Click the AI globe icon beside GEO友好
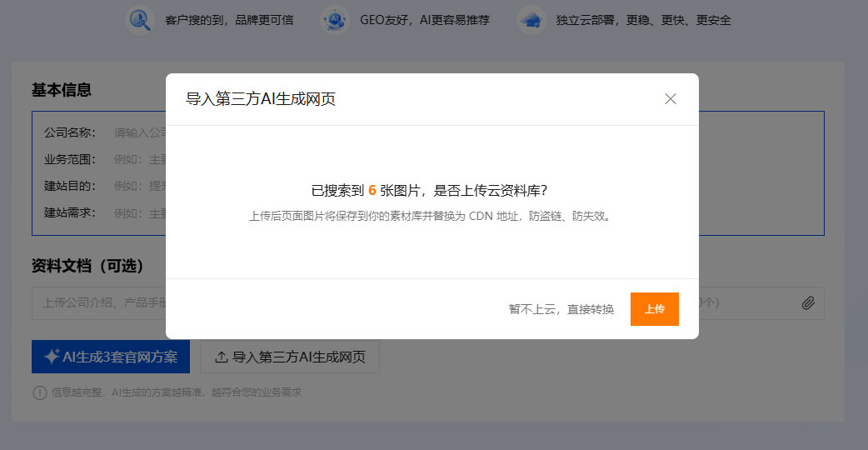Viewport: 868px width, 450px height. (334, 20)
